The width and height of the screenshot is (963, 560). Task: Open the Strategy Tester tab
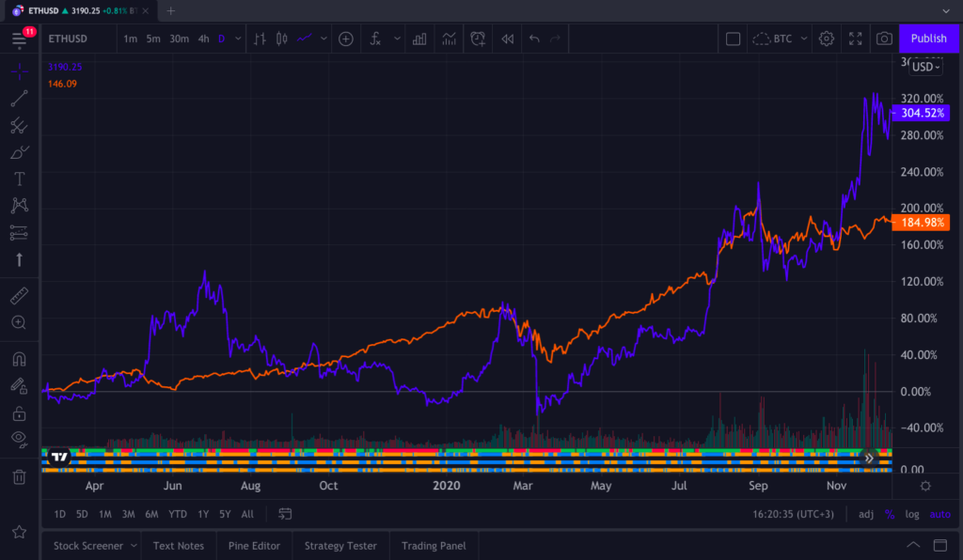tap(339, 546)
